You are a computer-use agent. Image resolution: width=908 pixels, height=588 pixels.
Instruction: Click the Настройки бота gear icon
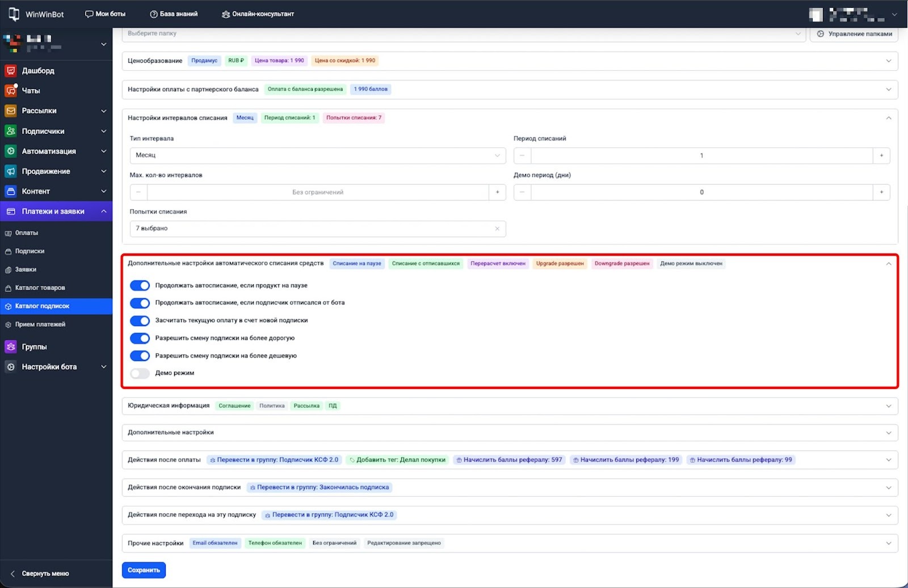tap(10, 367)
